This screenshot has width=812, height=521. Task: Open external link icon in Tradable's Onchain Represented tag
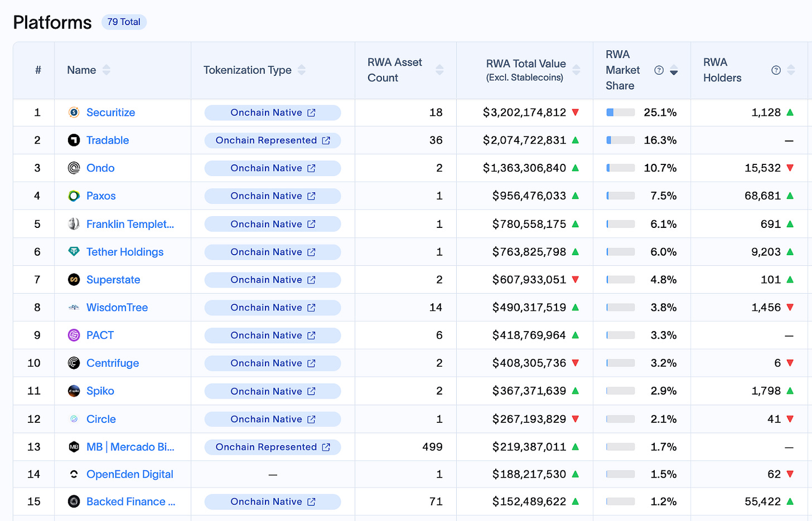coord(326,140)
